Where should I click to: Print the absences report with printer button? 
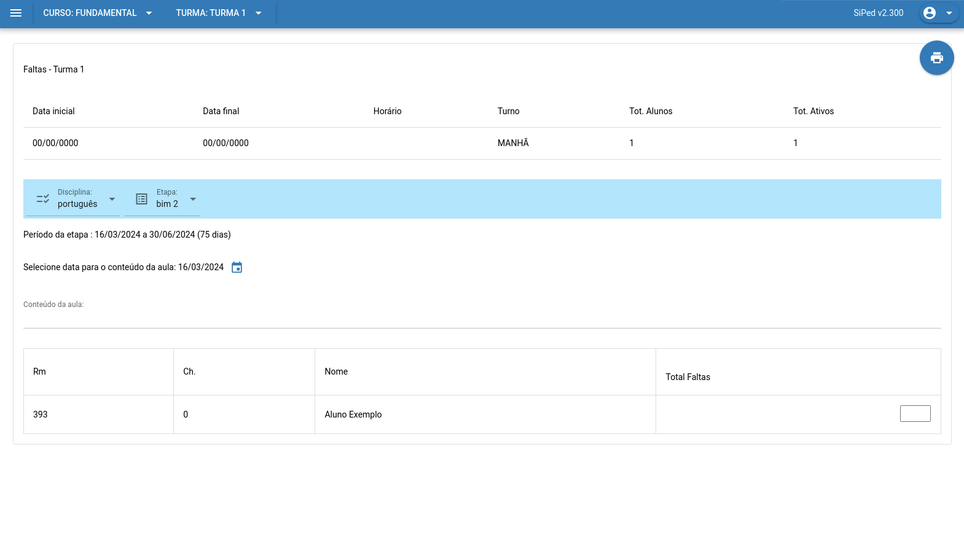[936, 58]
